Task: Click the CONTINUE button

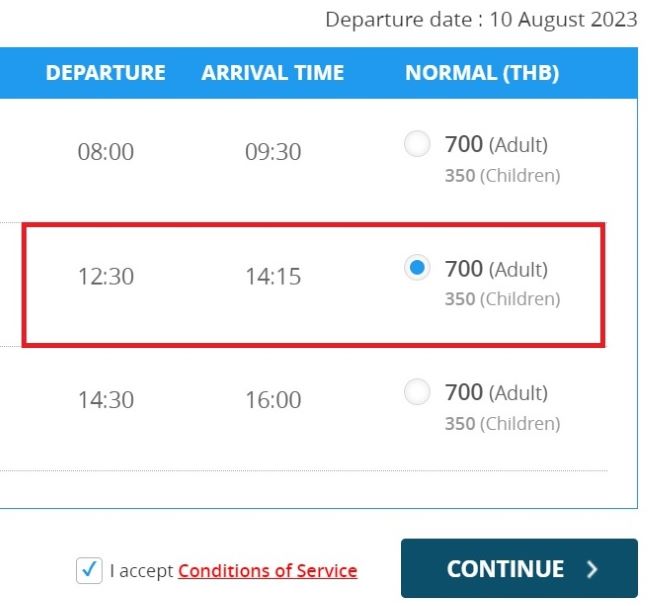Action: (519, 568)
